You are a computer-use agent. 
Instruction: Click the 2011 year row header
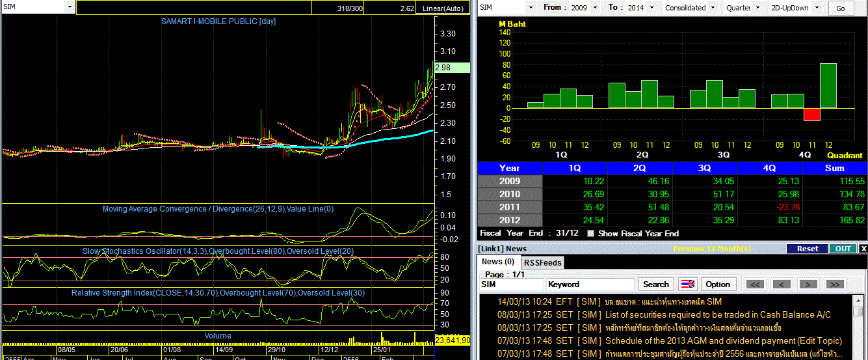point(510,207)
